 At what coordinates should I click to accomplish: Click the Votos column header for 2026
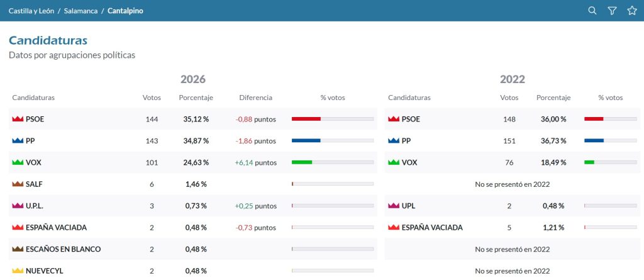pyautogui.click(x=152, y=98)
